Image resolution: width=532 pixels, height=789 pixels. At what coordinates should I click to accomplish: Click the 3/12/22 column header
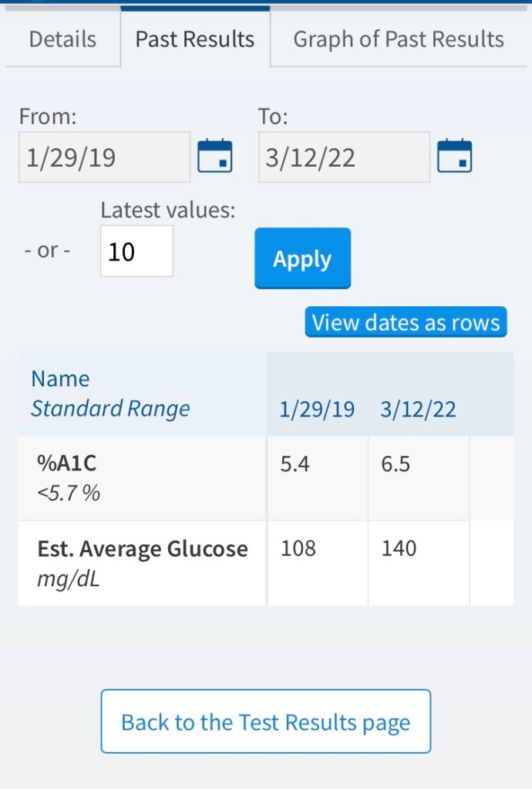tap(418, 409)
